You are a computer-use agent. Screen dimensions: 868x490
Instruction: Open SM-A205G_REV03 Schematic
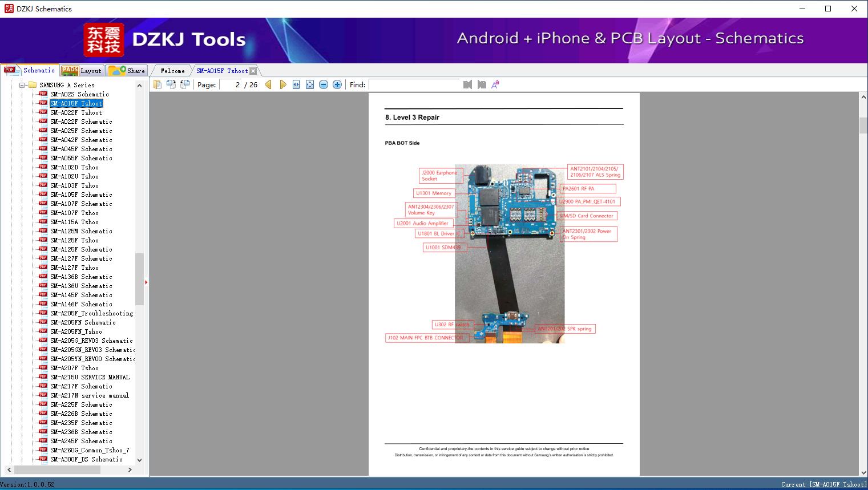pyautogui.click(x=91, y=341)
